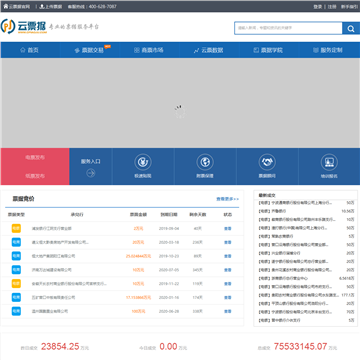Open the 商票市场 navigation tab
Viewport: 360px width, 360px height.
[x=149, y=50]
